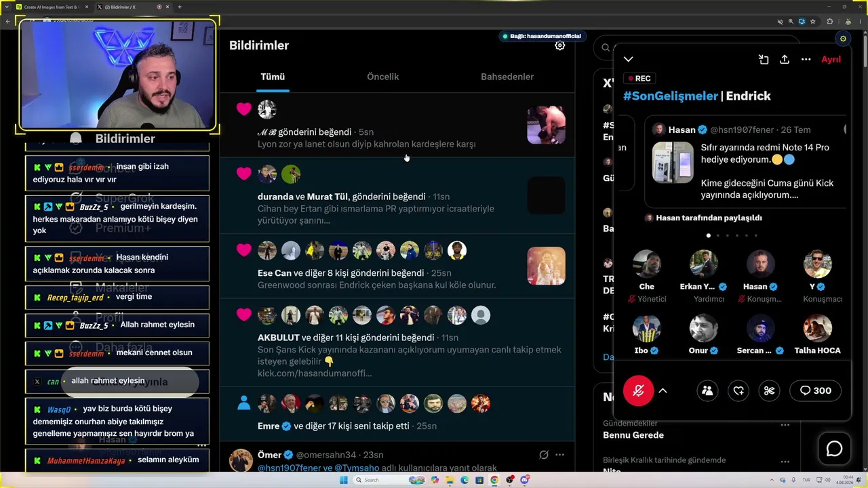Screen dimensions: 868x488
Task: Open the post thumbnail on Ese Can's like notification
Action: (x=546, y=266)
